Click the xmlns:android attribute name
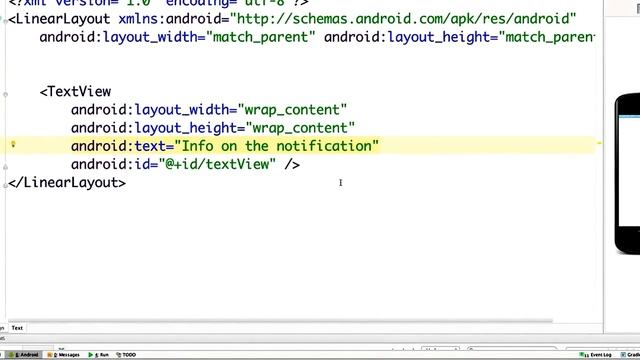640x360 pixels. click(170, 19)
